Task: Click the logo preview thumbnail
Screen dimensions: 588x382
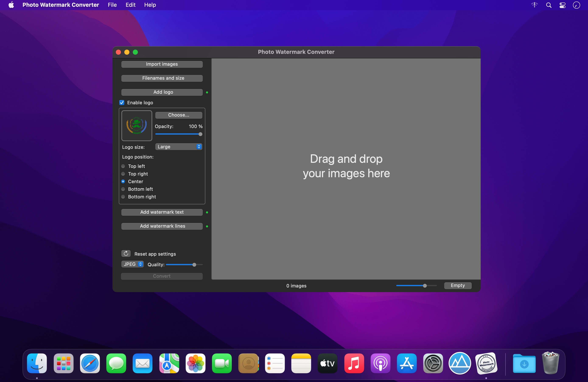Action: [x=137, y=125]
